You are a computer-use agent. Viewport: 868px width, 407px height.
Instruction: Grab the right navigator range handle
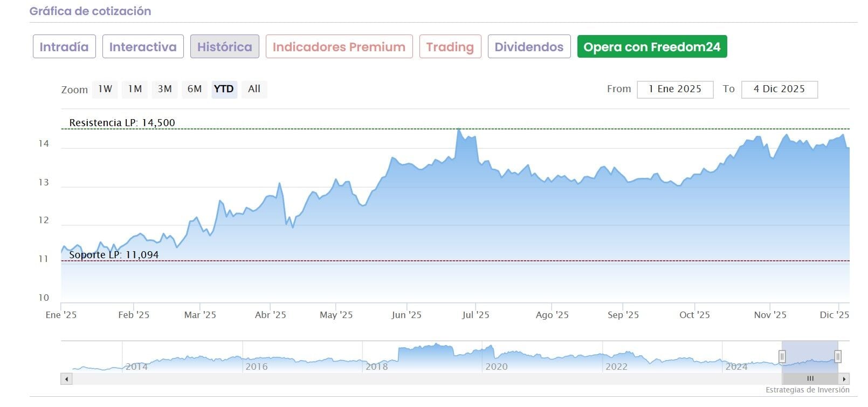(x=838, y=356)
